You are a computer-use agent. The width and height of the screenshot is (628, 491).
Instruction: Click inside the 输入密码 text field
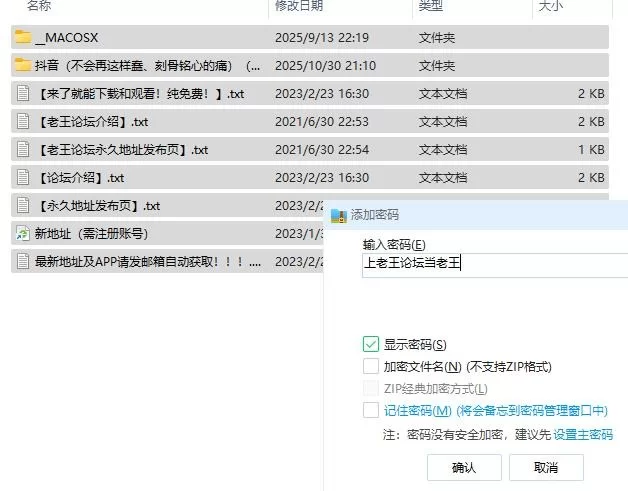click(x=495, y=265)
